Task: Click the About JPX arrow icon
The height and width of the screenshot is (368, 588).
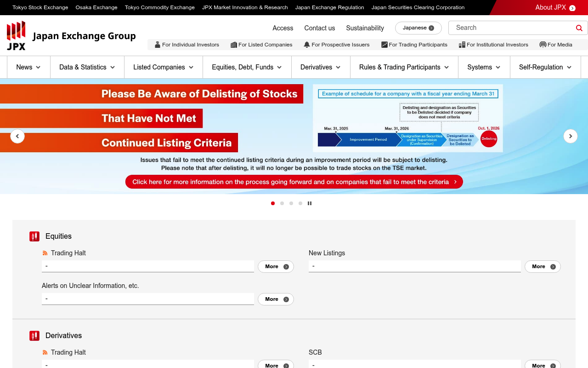Action: tap(572, 8)
